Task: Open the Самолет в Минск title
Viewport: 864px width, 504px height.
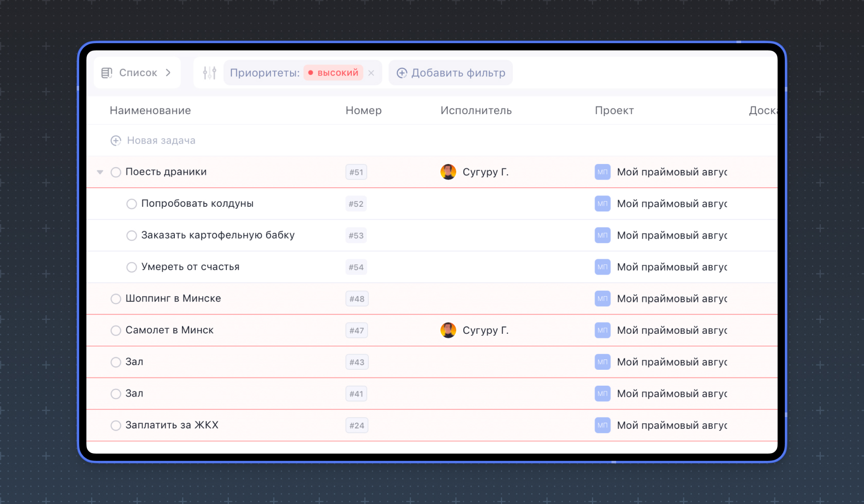Action: pos(170,330)
